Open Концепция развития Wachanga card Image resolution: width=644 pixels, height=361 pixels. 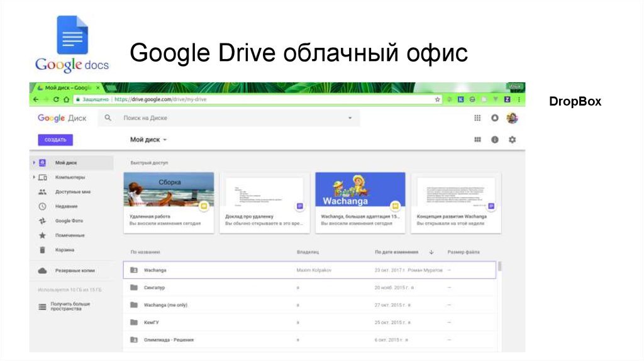coord(456,203)
